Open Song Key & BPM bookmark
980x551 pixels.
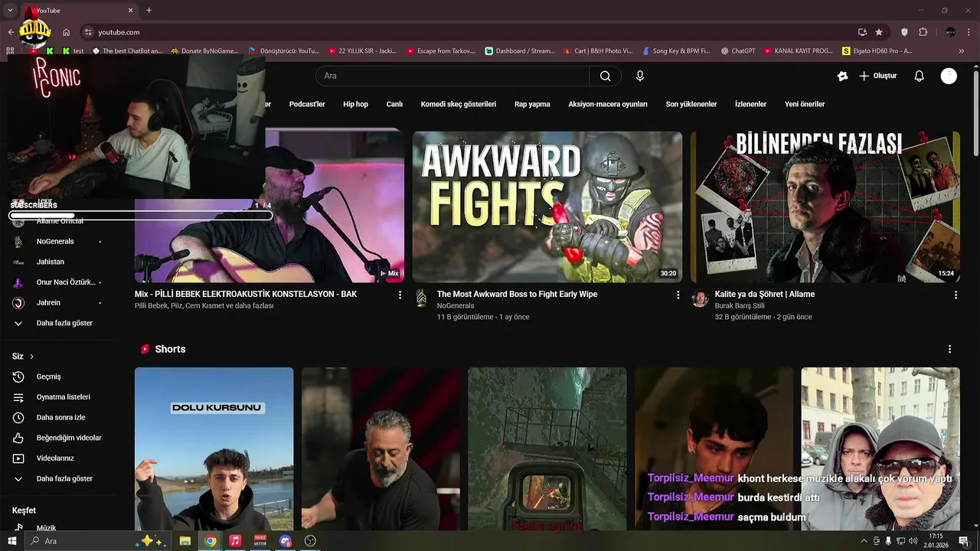676,51
